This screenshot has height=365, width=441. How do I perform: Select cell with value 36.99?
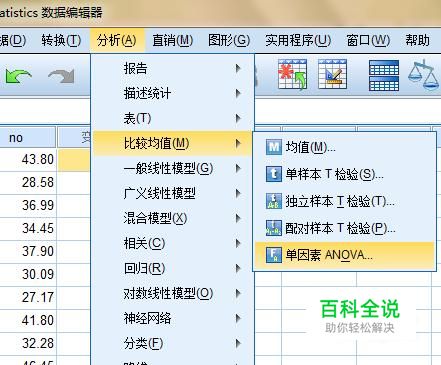pos(28,205)
